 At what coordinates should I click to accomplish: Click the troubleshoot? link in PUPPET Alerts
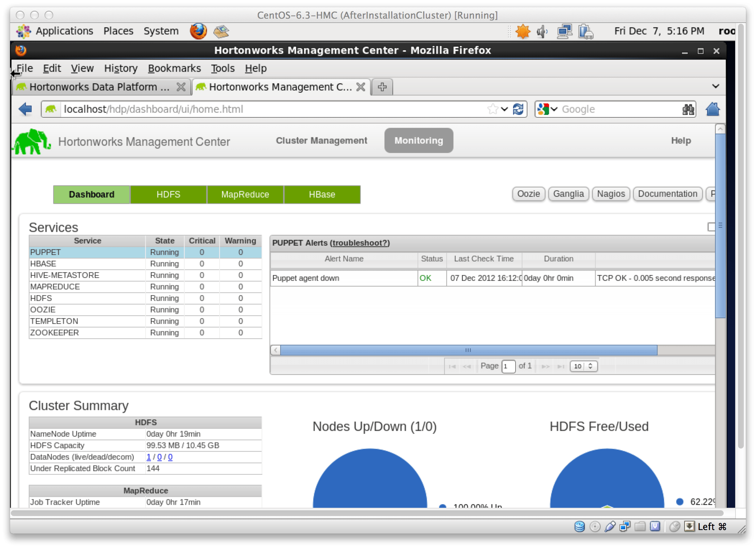click(x=360, y=243)
